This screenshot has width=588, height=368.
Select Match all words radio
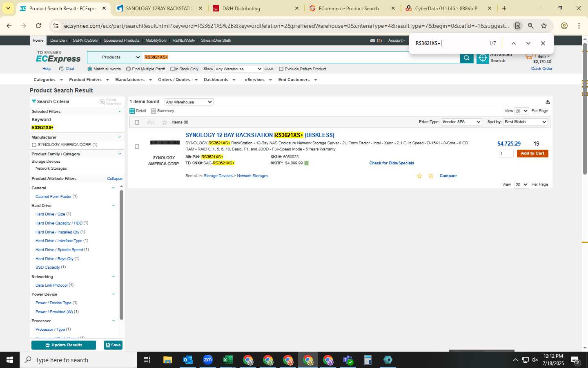pyautogui.click(x=90, y=69)
